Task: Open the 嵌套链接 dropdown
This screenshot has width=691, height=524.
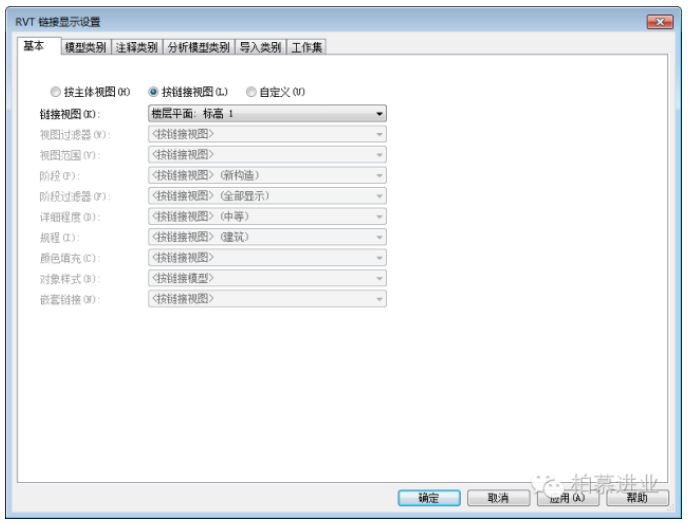Action: click(267, 299)
